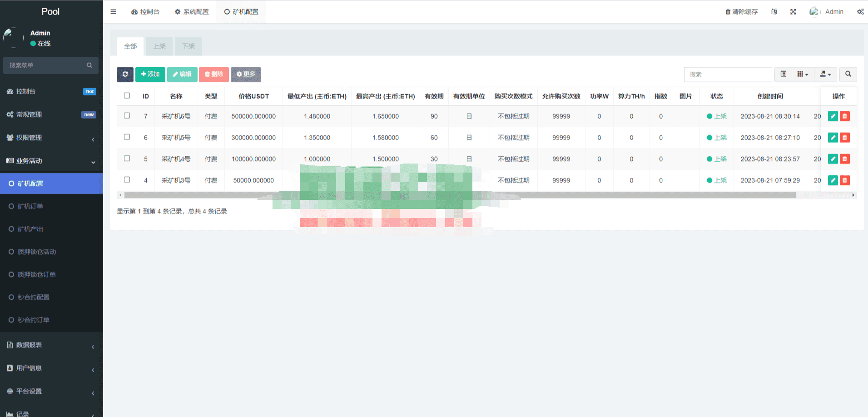Screen dimensions: 868x417
Task: Click the red delete icon for row ID 5
Action: point(845,159)
